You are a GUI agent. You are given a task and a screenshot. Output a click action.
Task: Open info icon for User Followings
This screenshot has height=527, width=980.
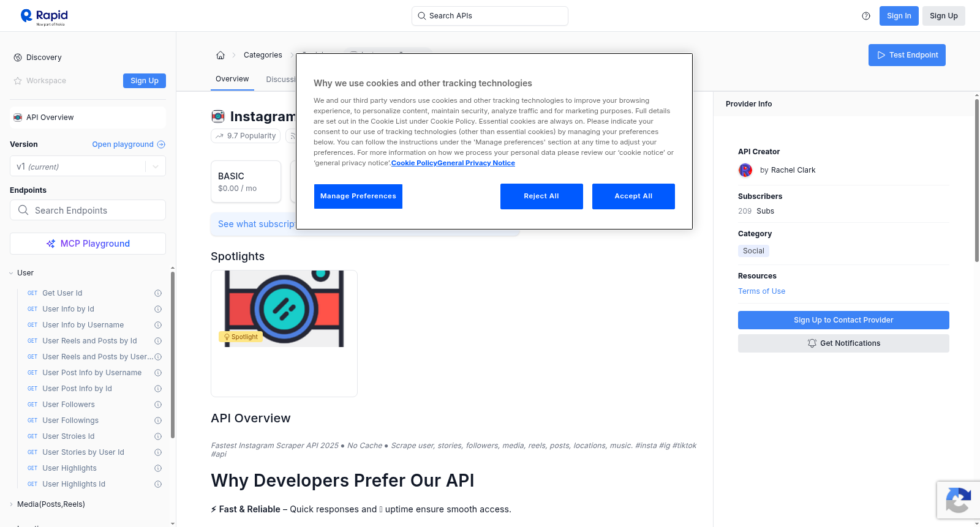tap(158, 420)
